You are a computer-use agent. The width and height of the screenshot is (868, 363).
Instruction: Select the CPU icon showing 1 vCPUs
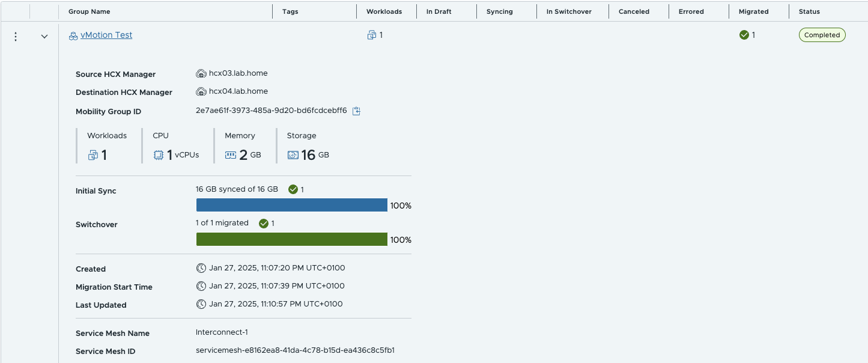coord(158,154)
